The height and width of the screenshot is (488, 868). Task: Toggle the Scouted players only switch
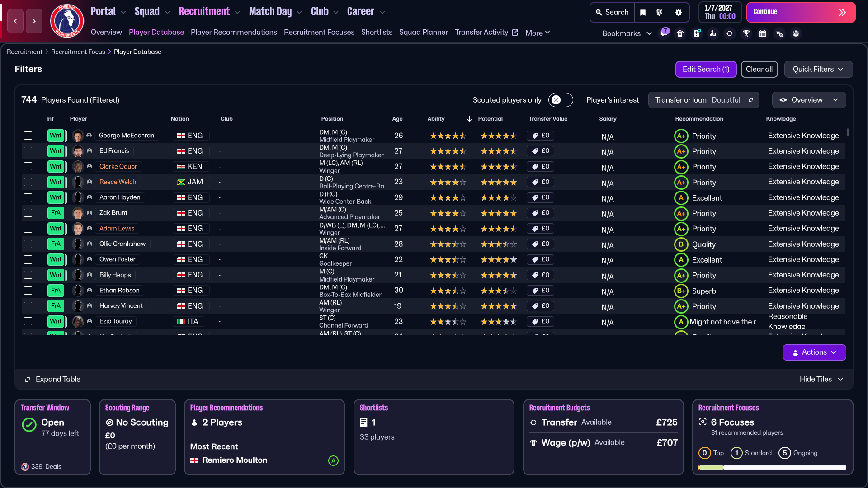(x=561, y=100)
